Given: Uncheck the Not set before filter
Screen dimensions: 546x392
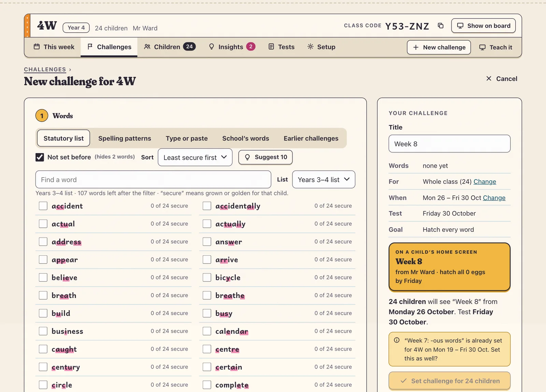Looking at the screenshot, I should [40, 157].
